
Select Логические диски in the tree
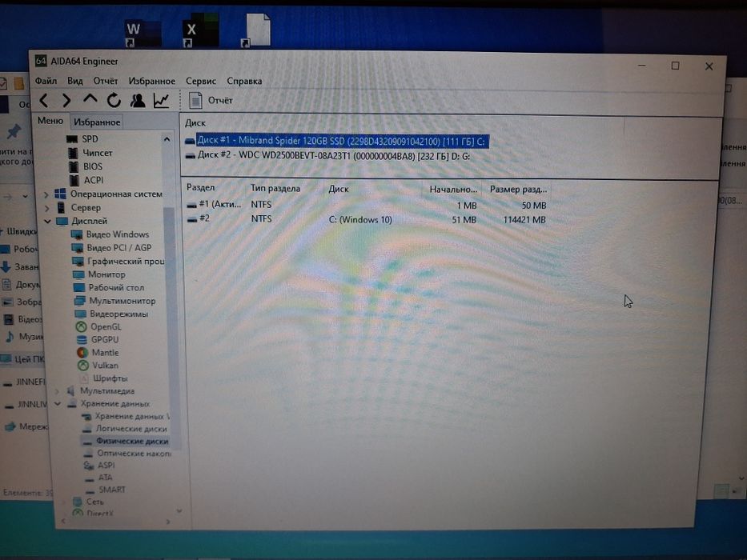click(x=131, y=429)
